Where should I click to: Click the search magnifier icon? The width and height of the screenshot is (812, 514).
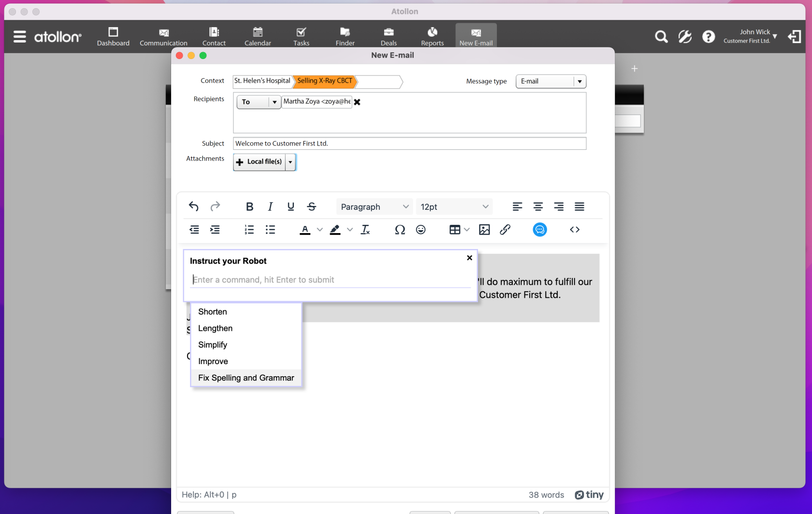coord(661,37)
